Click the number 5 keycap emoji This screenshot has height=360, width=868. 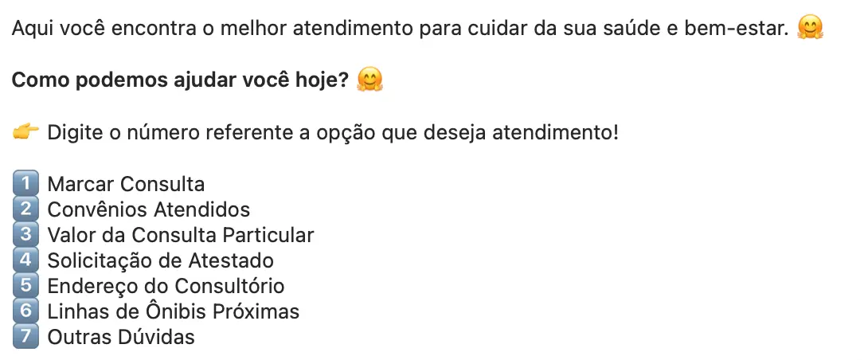pos(25,285)
